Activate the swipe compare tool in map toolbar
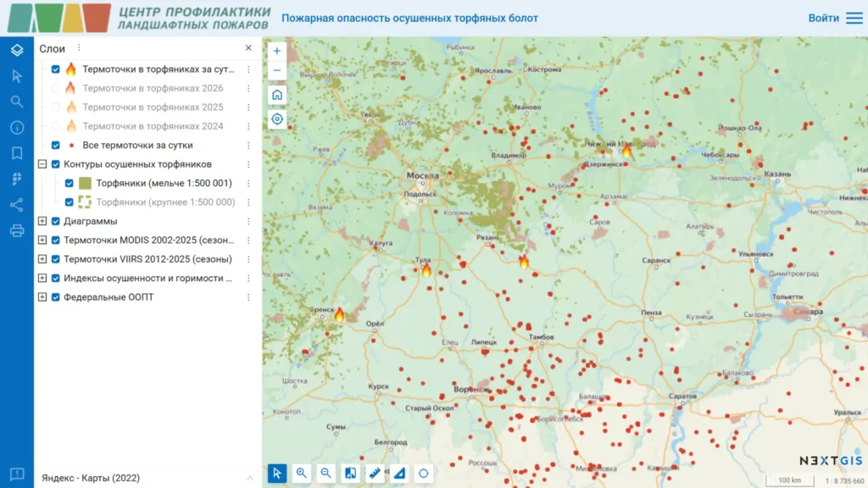The width and height of the screenshot is (868, 488). coord(350,473)
